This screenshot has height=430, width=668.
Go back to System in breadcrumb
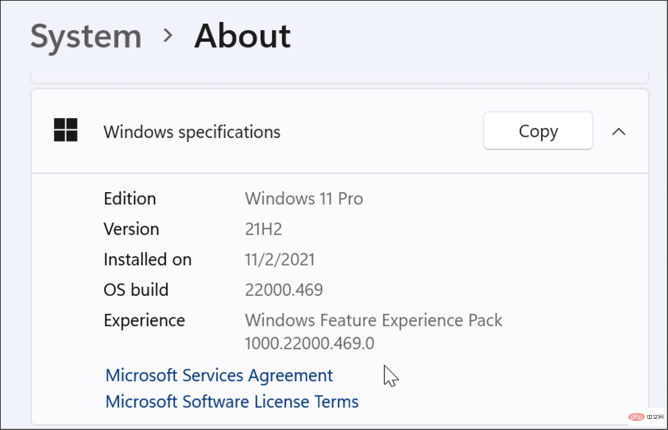[x=86, y=37]
